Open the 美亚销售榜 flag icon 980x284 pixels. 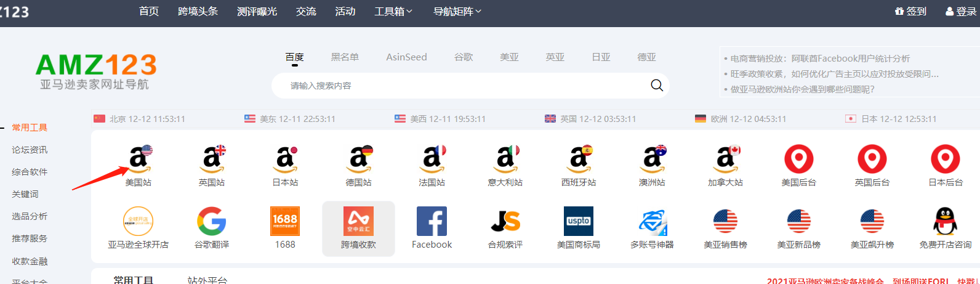pyautogui.click(x=726, y=221)
